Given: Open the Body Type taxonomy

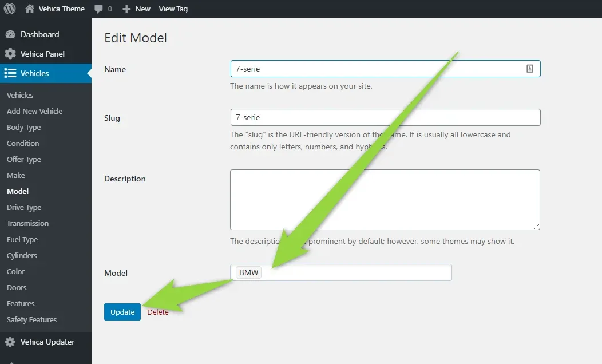Looking at the screenshot, I should click(24, 128).
